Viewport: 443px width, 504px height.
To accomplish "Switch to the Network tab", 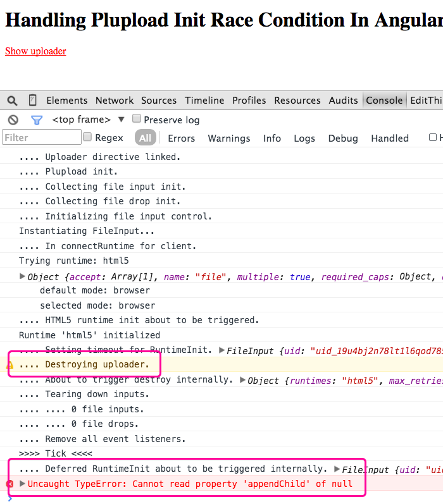I will pyautogui.click(x=115, y=101).
